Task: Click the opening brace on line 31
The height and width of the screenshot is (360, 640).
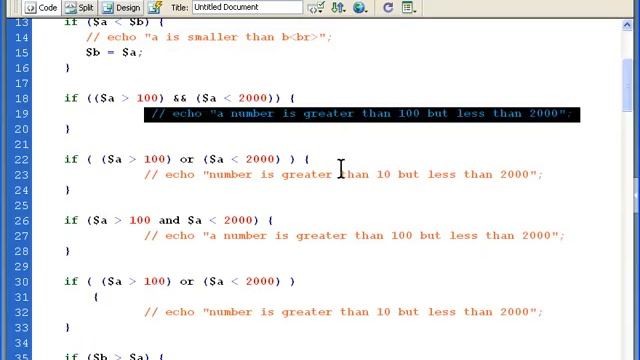Action: (x=96, y=297)
